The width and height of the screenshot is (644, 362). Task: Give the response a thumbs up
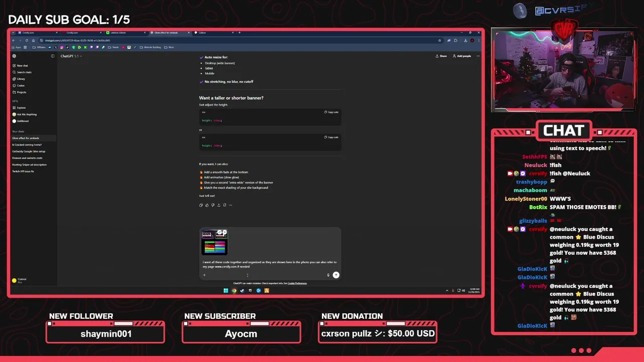pyautogui.click(x=207, y=205)
